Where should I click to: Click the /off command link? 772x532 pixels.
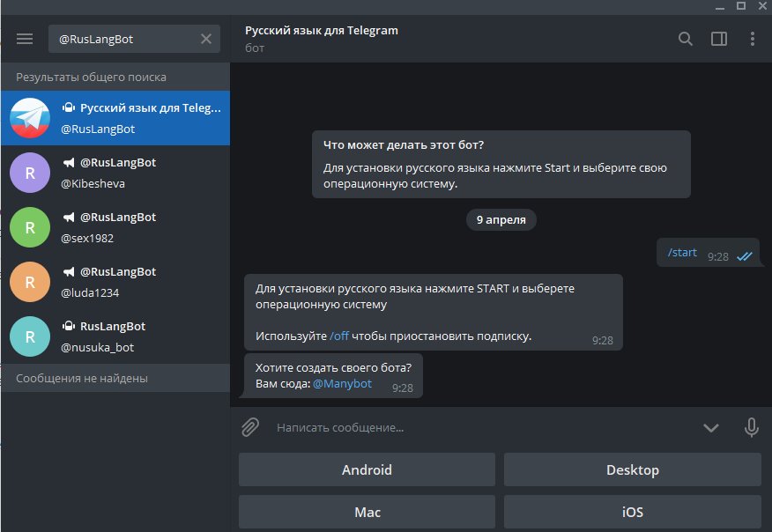[x=339, y=336]
